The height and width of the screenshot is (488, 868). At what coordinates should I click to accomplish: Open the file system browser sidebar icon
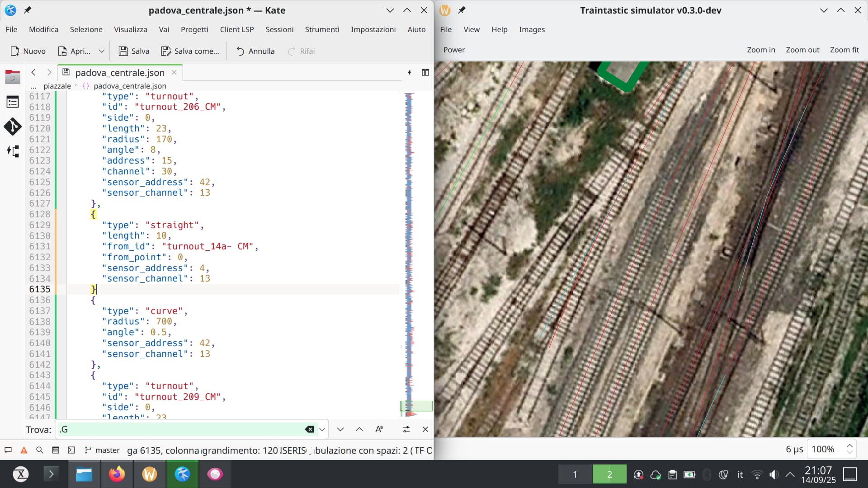(x=13, y=77)
